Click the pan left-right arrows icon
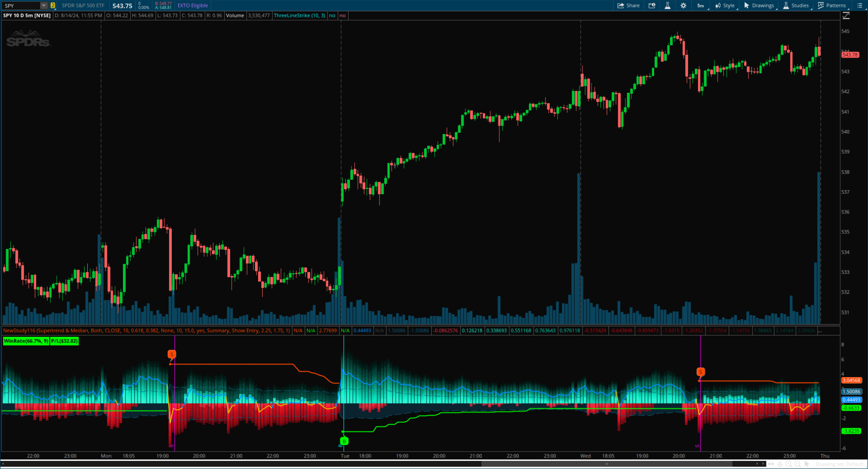This screenshot has width=868, height=469. [772, 464]
